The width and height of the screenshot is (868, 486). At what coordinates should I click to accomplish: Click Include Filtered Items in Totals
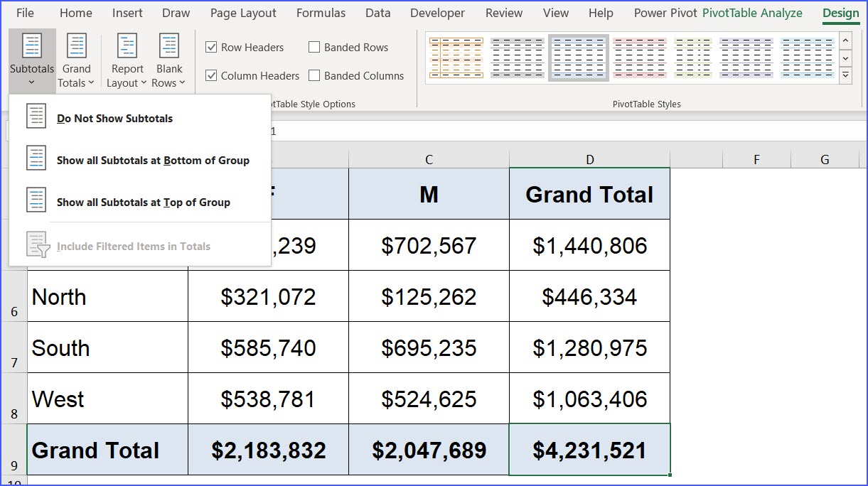(140, 246)
